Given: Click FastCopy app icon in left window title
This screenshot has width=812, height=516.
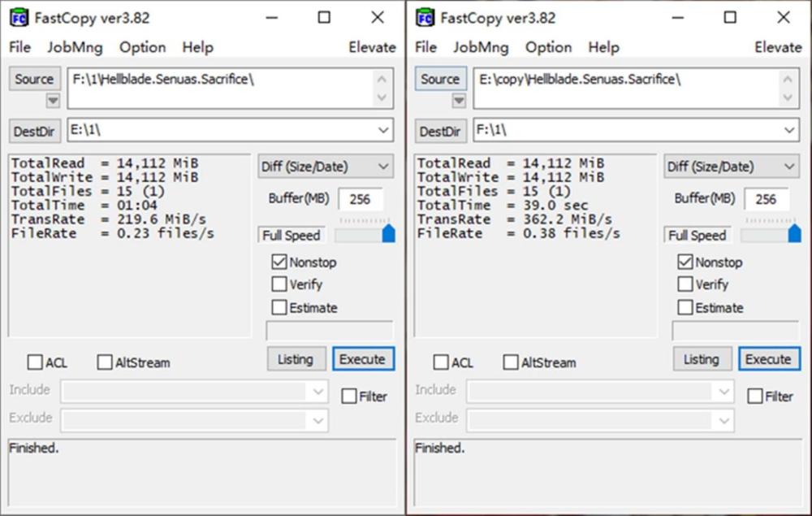Looking at the screenshot, I should click(19, 18).
